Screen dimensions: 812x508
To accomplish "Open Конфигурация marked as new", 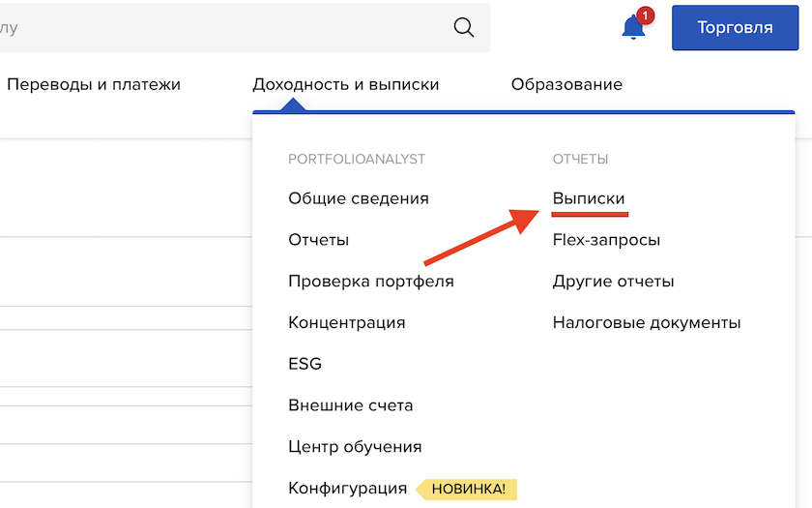I will (x=347, y=489).
